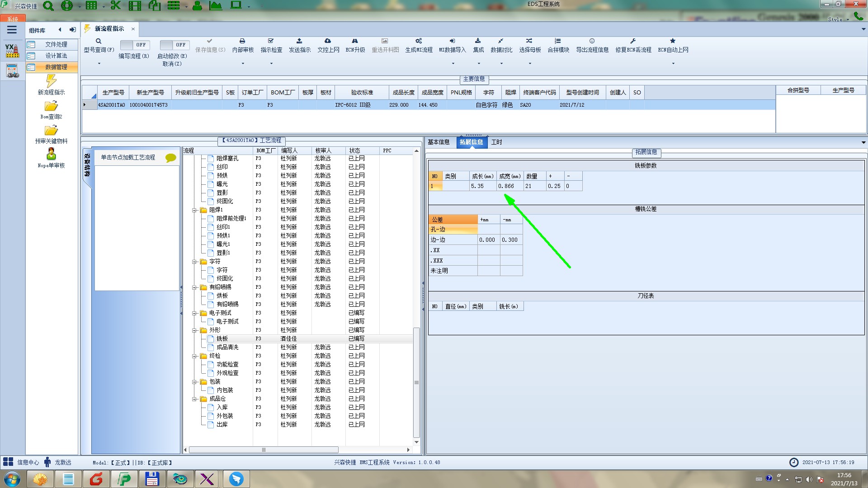Click the 文控上网 cloud upload icon
The width and height of the screenshot is (868, 488).
click(328, 41)
